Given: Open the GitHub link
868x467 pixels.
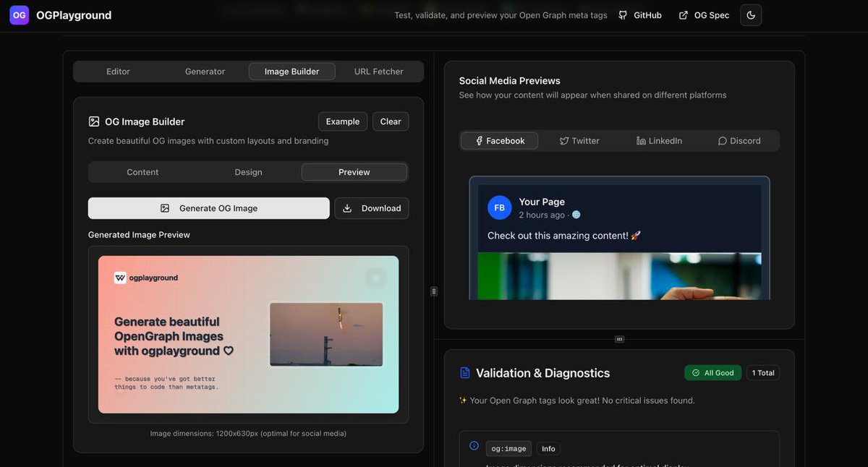Looking at the screenshot, I should 639,15.
